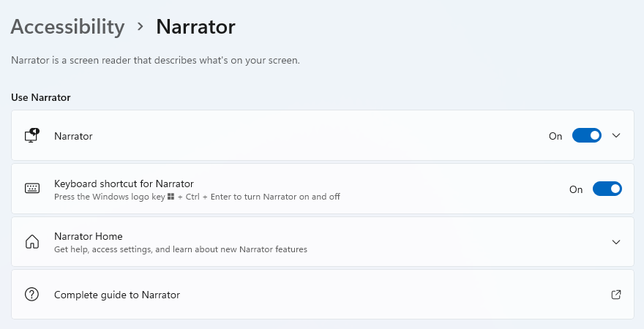644x329 pixels.
Task: Click the Use Narrator section heading
Action: (x=41, y=97)
